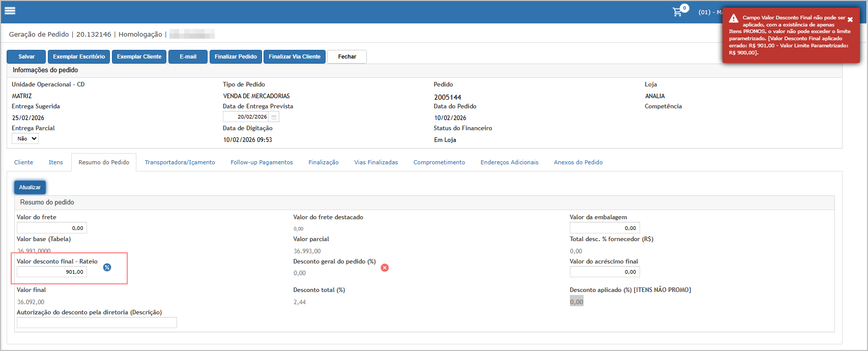Go to Follow-up Pagamentos tab
This screenshot has width=868, height=351.
point(262,162)
